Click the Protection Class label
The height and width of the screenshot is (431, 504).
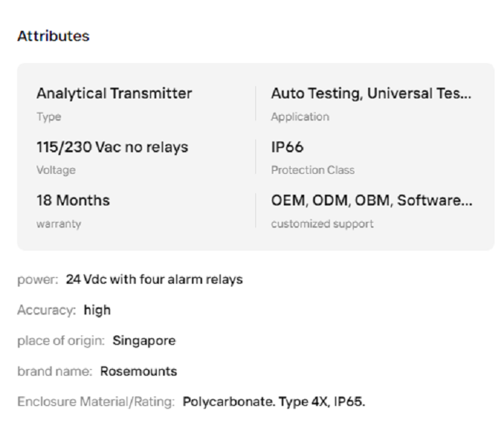[313, 170]
